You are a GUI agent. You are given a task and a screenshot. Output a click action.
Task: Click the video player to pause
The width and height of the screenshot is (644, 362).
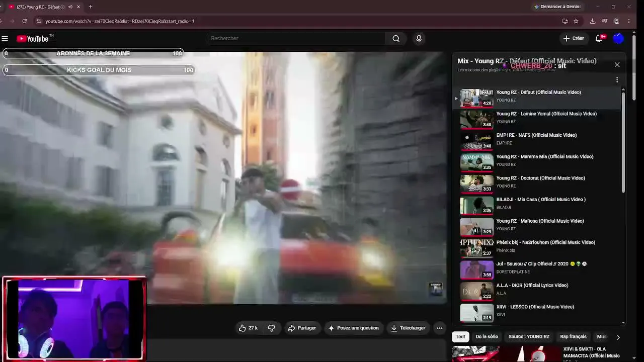(223, 177)
